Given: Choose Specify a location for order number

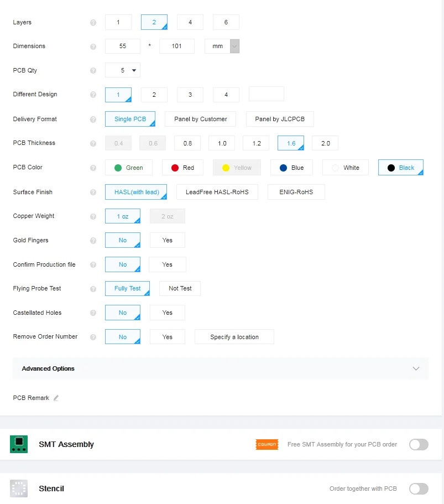Looking at the screenshot, I should [234, 337].
